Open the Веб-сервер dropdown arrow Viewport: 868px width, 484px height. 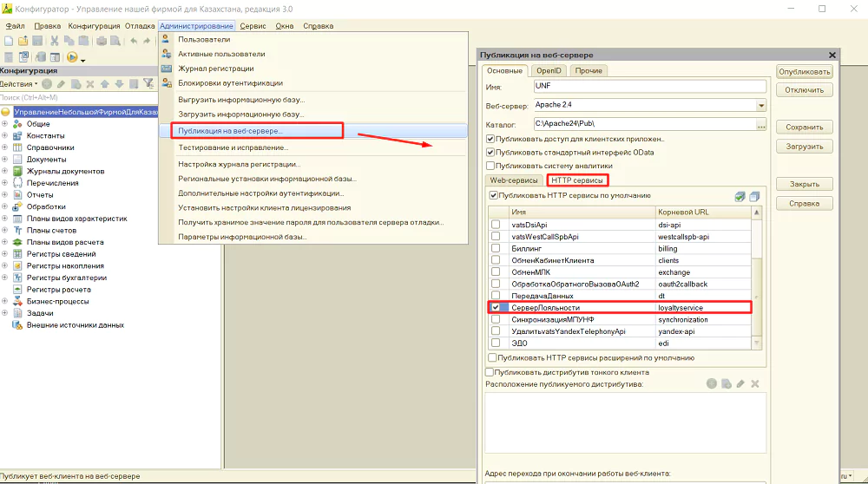pyautogui.click(x=761, y=105)
